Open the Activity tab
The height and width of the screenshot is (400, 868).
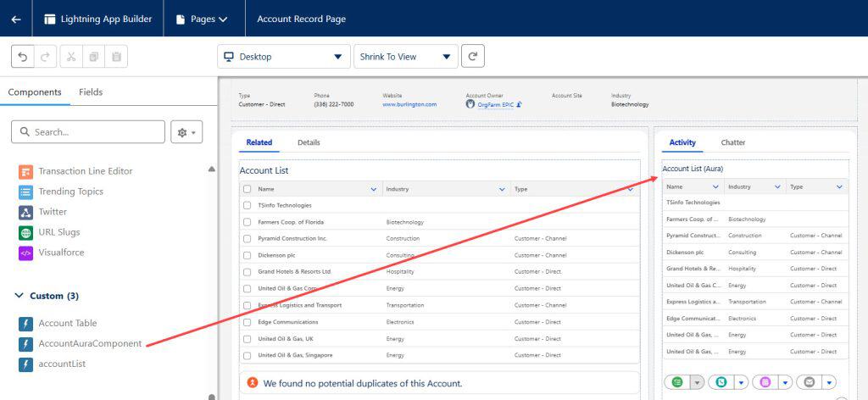click(682, 142)
